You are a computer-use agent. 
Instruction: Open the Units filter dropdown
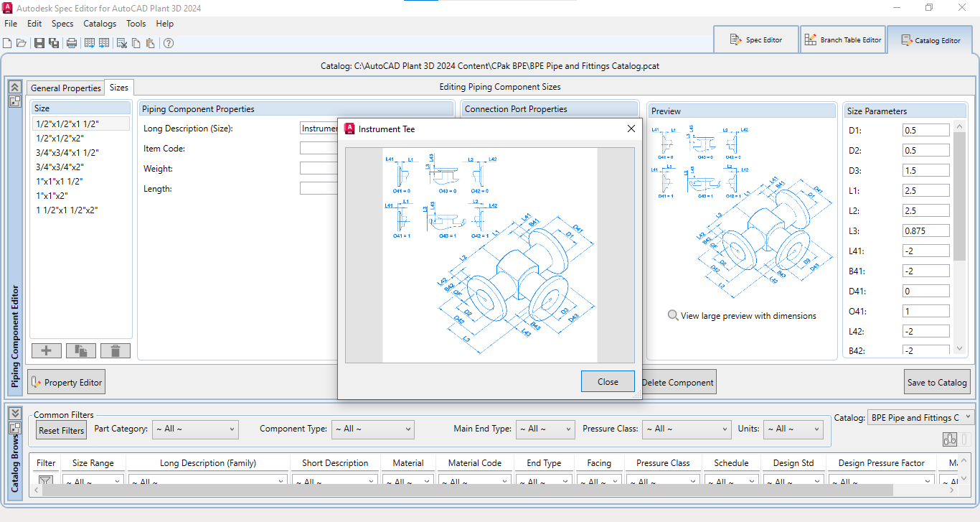pos(793,429)
